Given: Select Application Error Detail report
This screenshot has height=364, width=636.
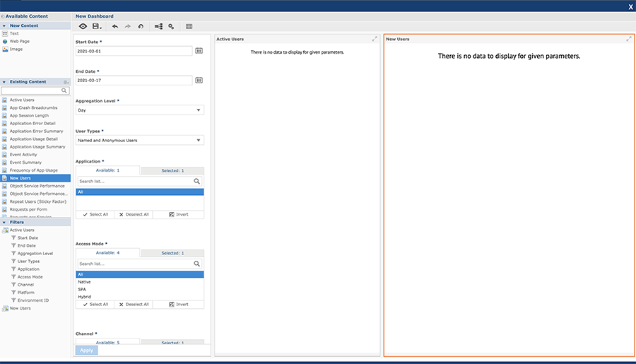Looking at the screenshot, I should pyautogui.click(x=33, y=124).
